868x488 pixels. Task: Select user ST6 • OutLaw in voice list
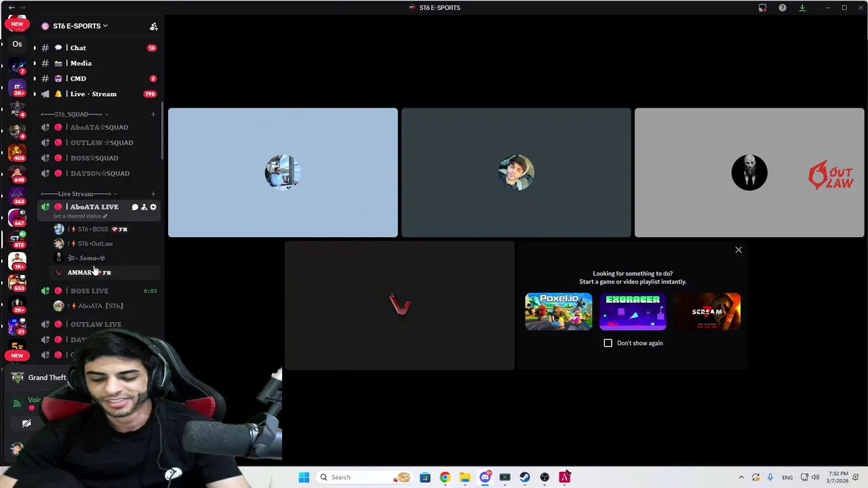[x=105, y=243]
